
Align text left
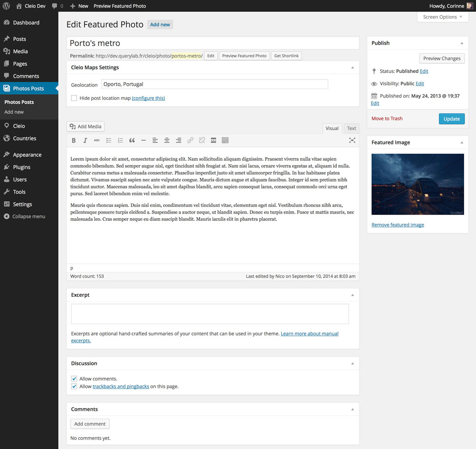(155, 140)
